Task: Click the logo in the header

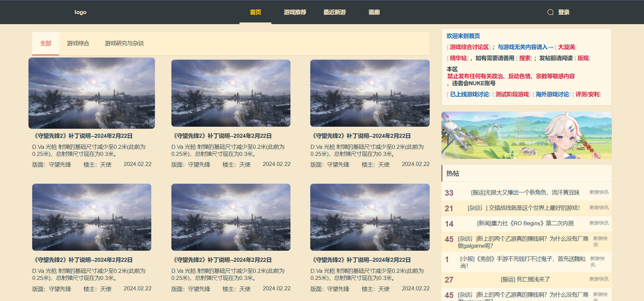Action: click(80, 12)
